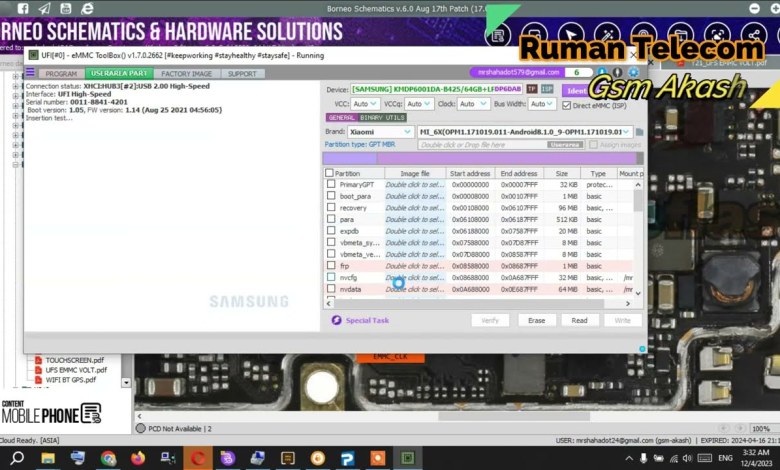Click the Special Task icon

(336, 320)
